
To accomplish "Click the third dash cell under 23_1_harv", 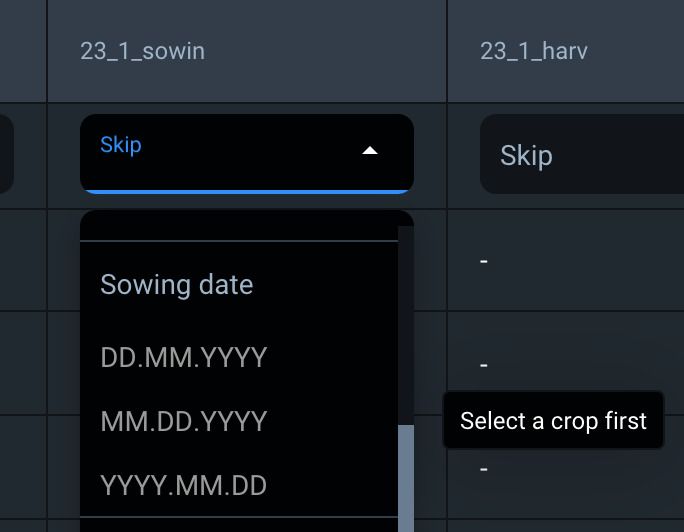I will point(484,468).
